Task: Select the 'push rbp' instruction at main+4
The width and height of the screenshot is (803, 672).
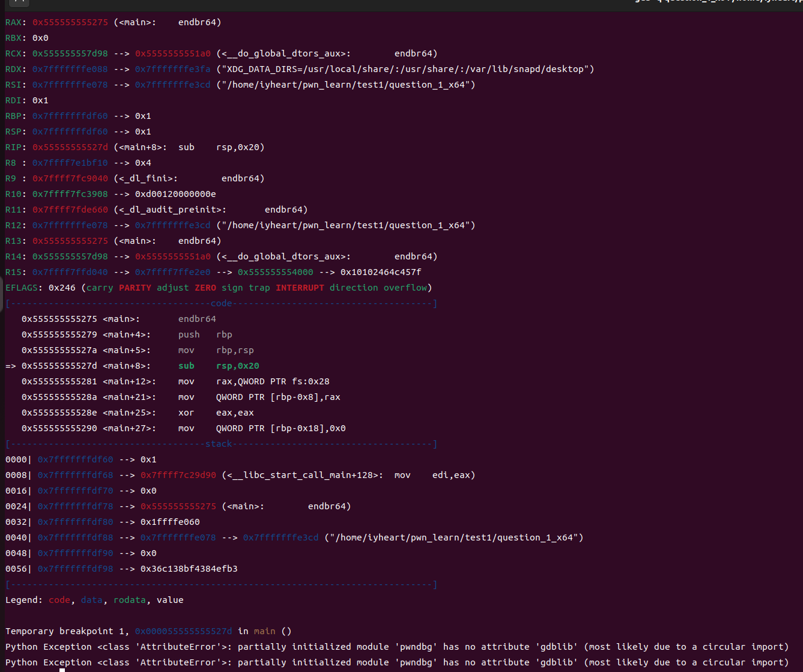Action: coord(205,334)
